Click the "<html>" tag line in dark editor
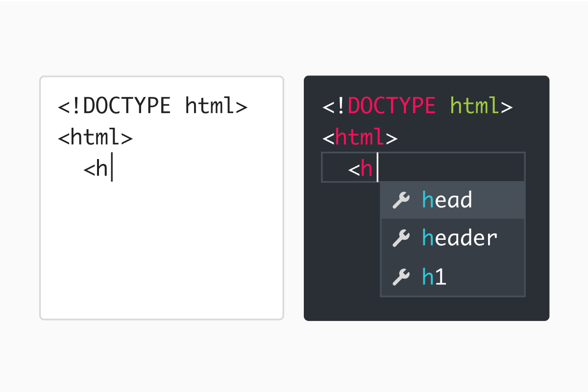This screenshot has width=588, height=392. coord(360,138)
